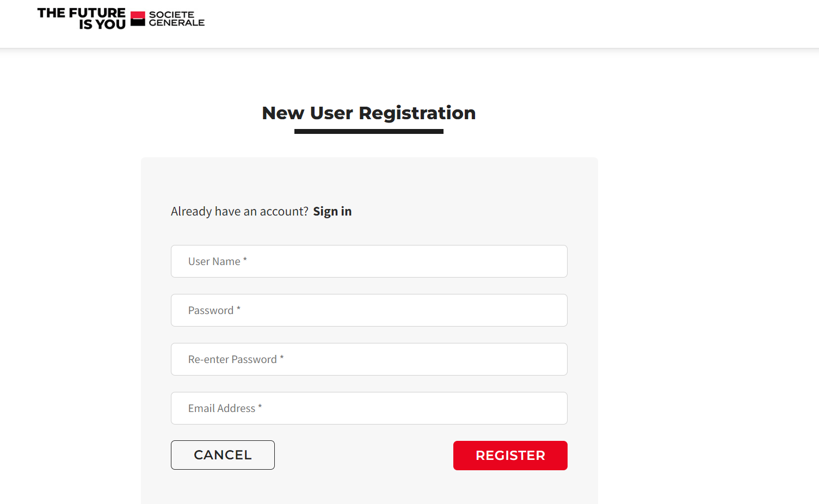819x504 pixels.
Task: Click the asterisk following Email Address
Action: tap(260, 407)
